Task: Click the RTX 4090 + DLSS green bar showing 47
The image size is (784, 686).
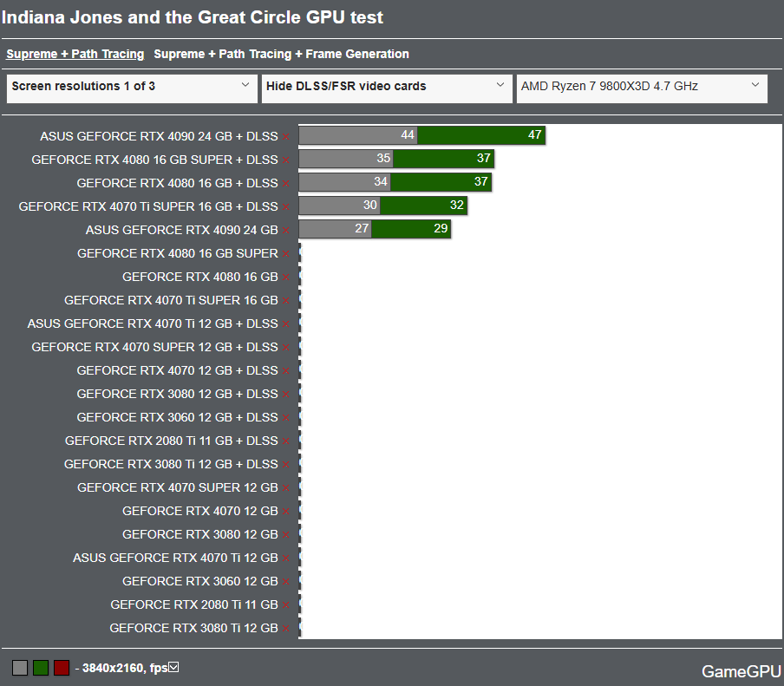Action: point(480,135)
